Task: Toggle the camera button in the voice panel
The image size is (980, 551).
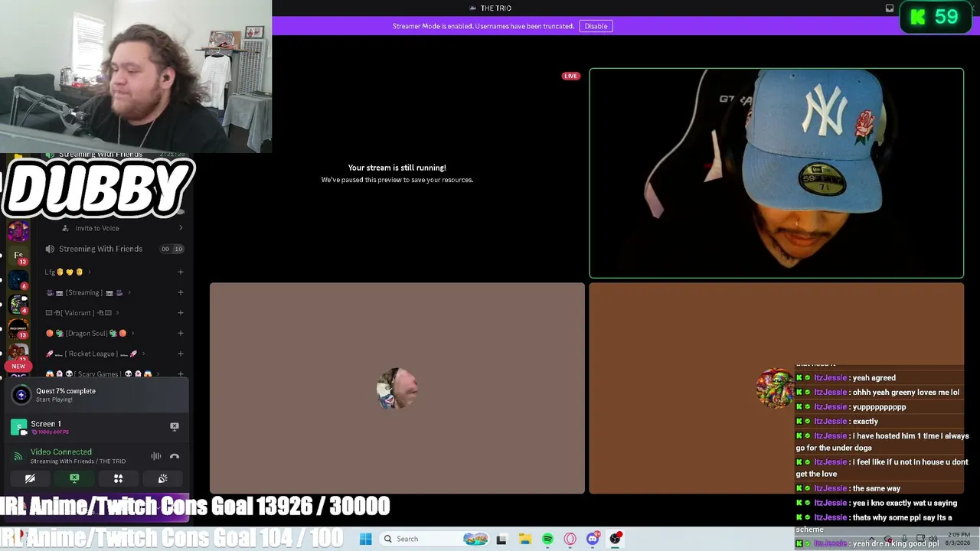Action: (30, 478)
